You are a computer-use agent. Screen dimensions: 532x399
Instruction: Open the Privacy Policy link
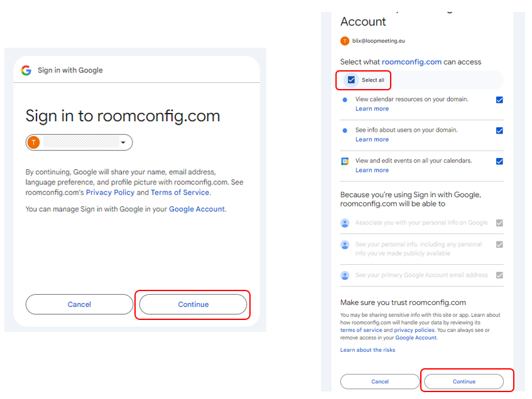point(110,193)
